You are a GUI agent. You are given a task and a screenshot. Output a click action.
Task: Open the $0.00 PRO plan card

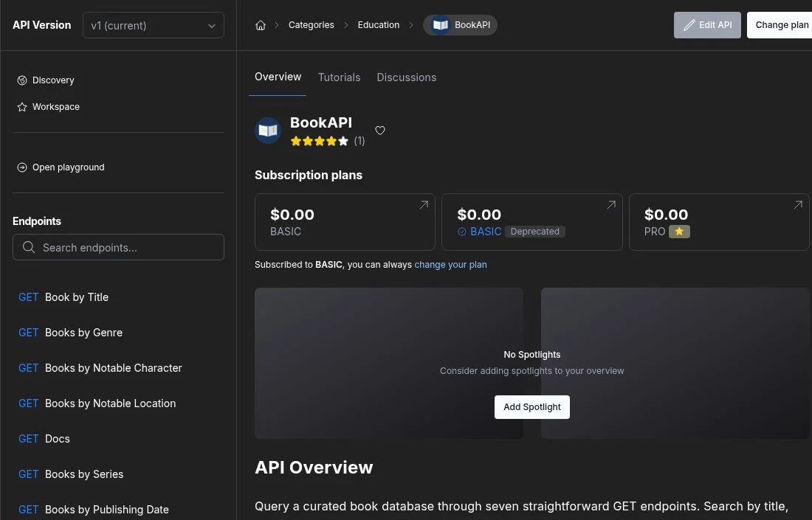(x=719, y=222)
